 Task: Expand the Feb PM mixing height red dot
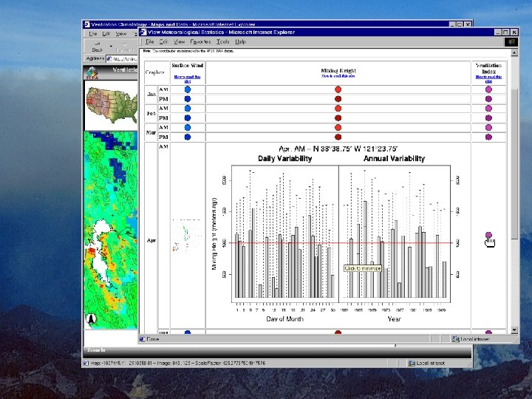pos(338,118)
